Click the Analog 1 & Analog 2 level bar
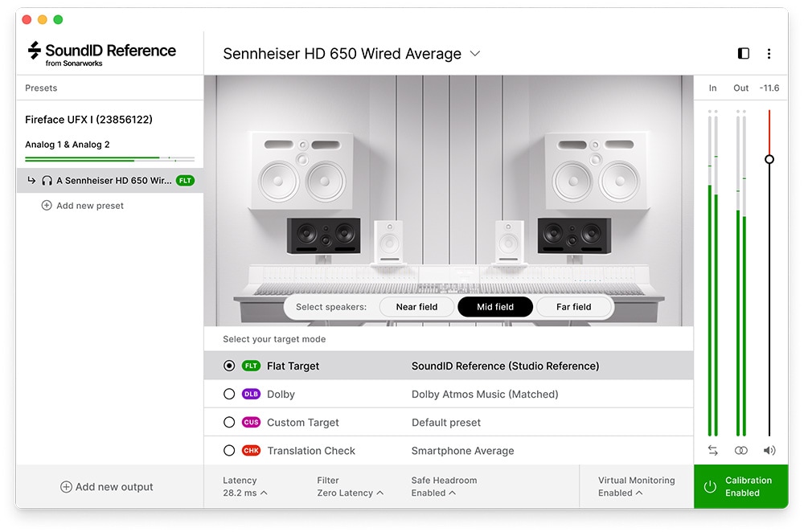The height and width of the screenshot is (532, 804). tap(109, 159)
